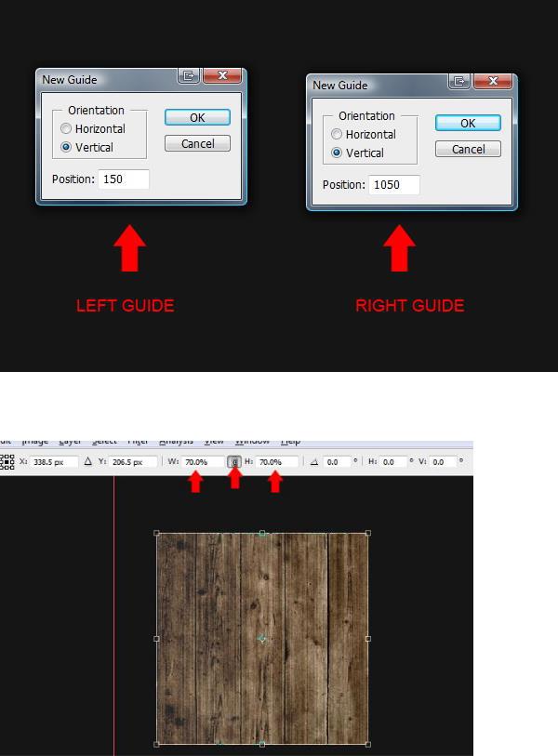Click the middle-left transform handle
Screen dimensions: 558x756
(x=156, y=639)
